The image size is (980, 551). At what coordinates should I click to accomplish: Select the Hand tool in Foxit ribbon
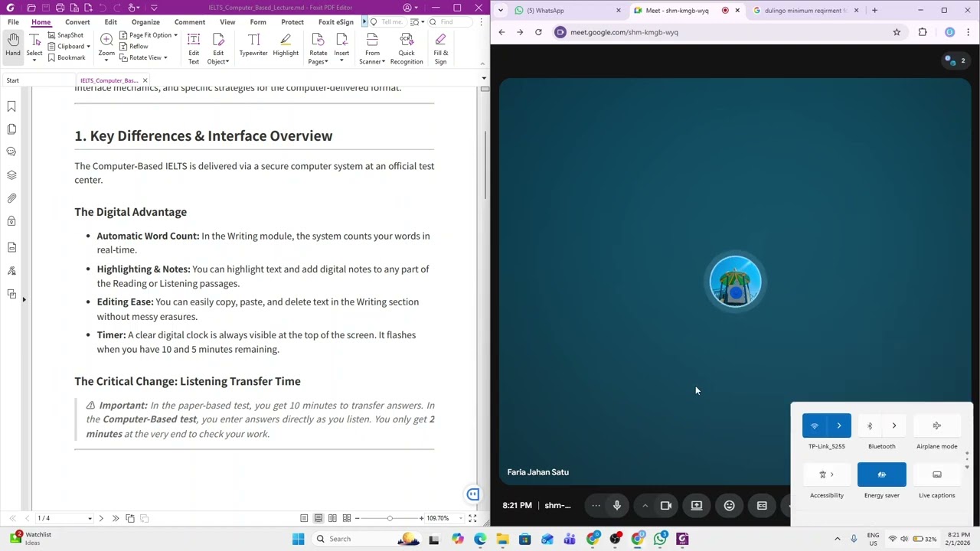coord(13,45)
